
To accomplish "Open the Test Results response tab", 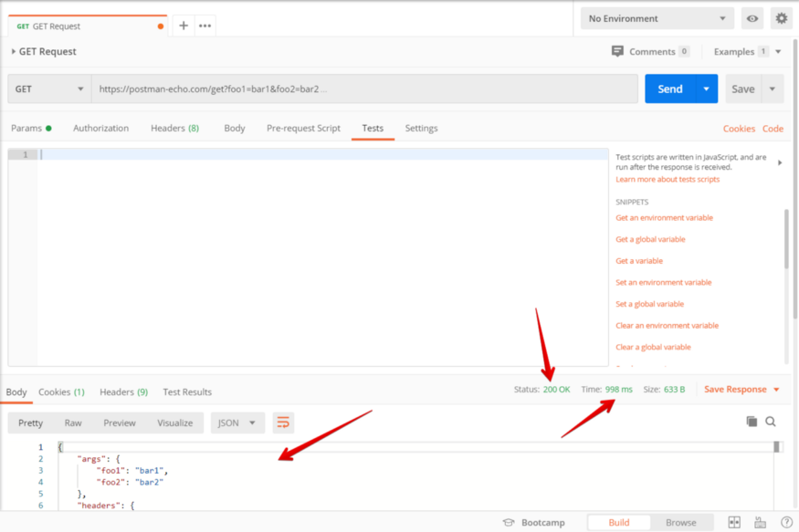I will (187, 392).
